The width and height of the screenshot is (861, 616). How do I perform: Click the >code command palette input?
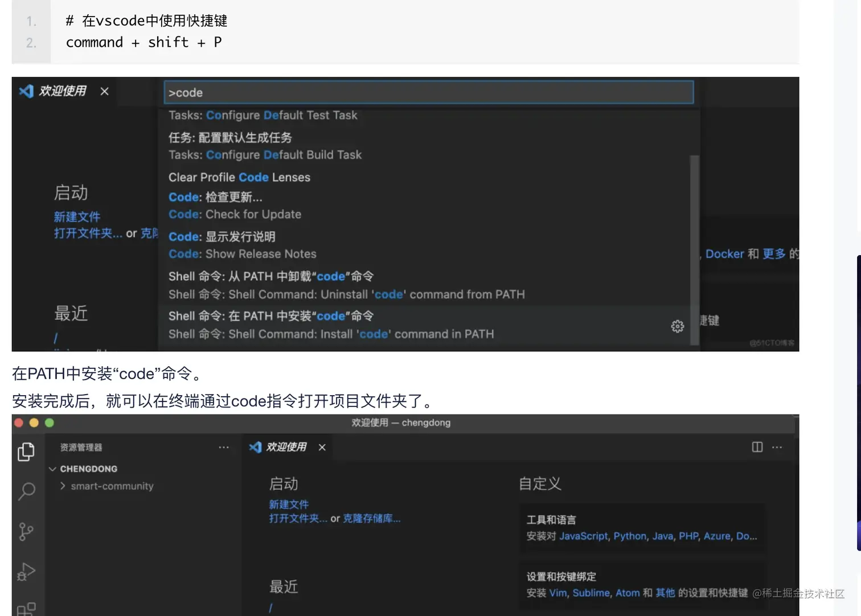click(x=429, y=92)
